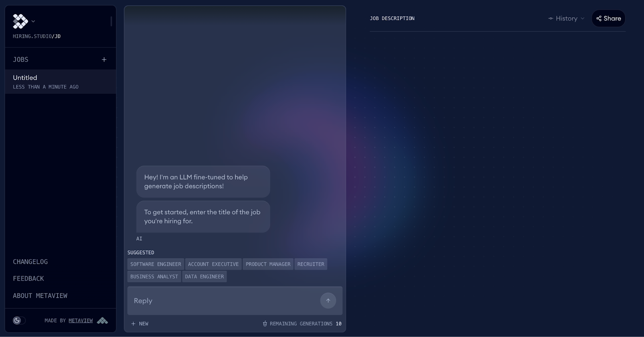Add a new job with the plus icon
Screen dimensions: 644x337
click(x=104, y=60)
